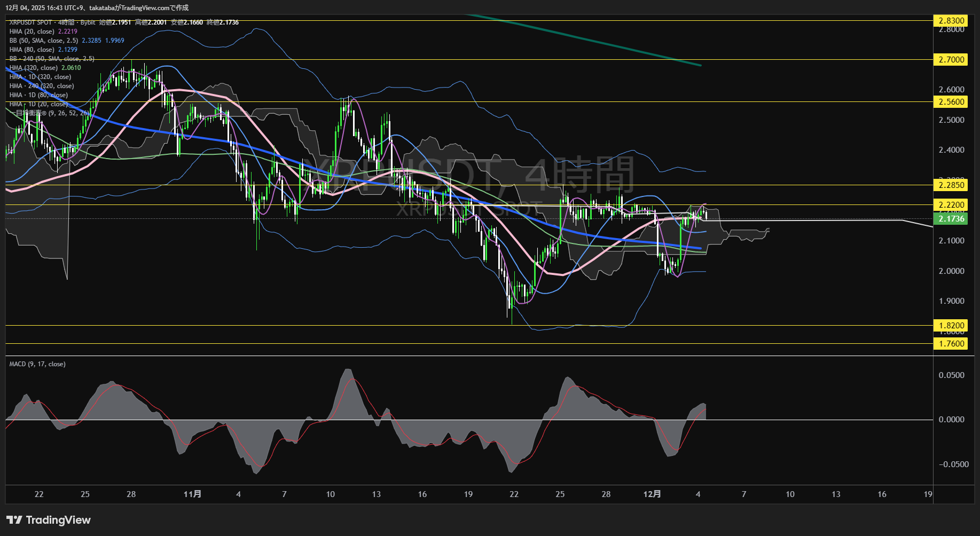Click the 2.8300 yellow price label

pyautogui.click(x=951, y=21)
